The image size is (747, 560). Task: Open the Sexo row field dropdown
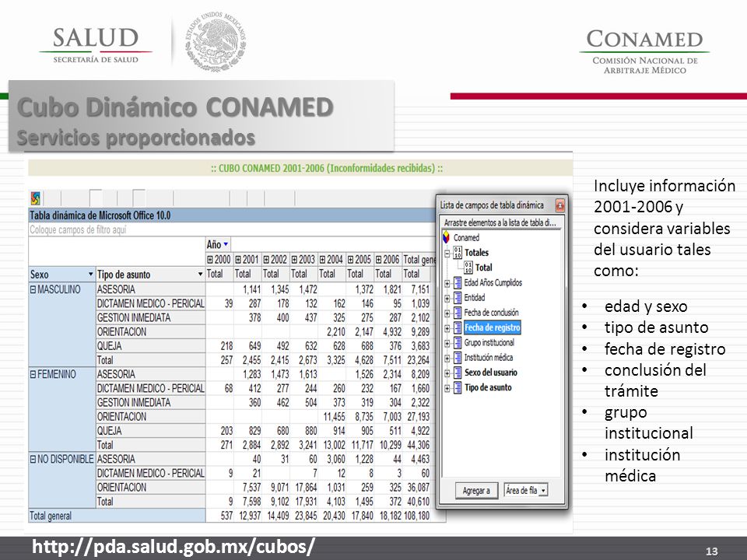90,275
